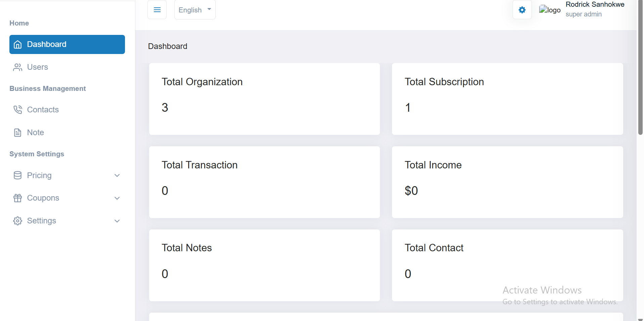
Task: Click the vertical page scrollbar thumb
Action: tap(640, 67)
